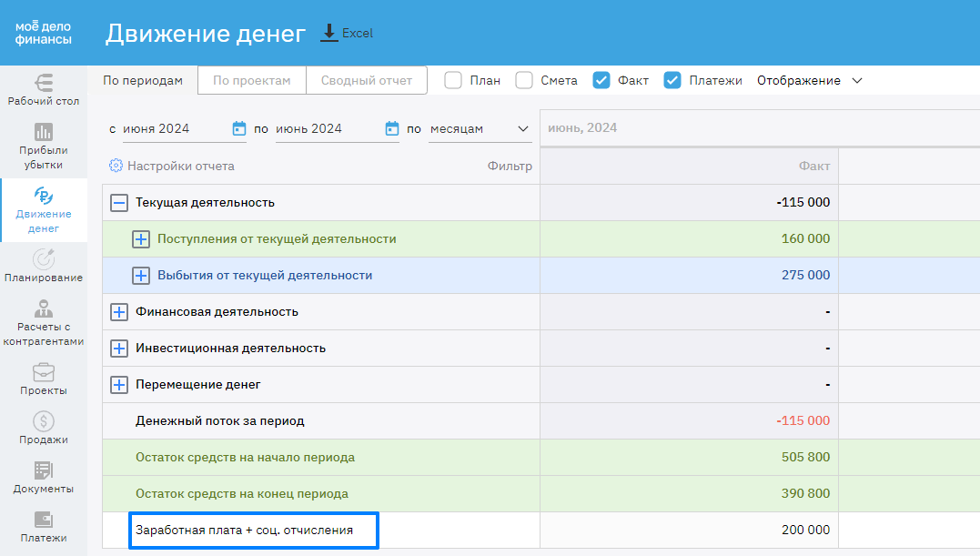Uncheck the Факт checkbox
980x556 pixels.
pos(601,80)
